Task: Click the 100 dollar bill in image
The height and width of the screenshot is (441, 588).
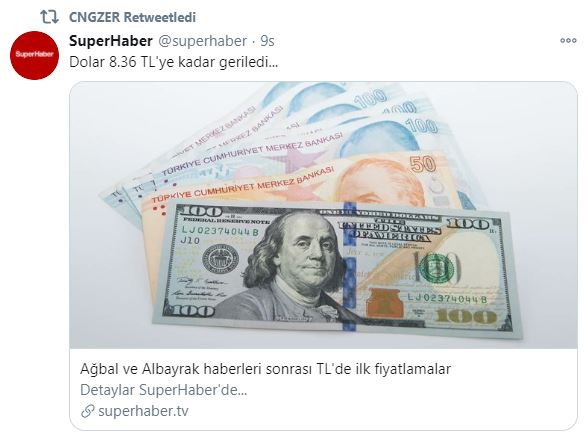Action: (338, 268)
